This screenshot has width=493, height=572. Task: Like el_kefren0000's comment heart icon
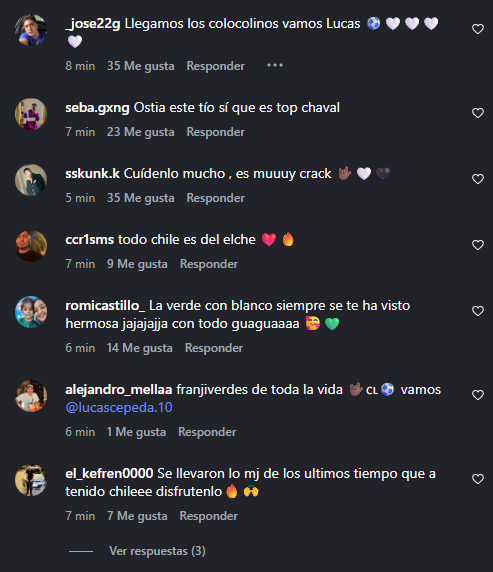coord(478,479)
